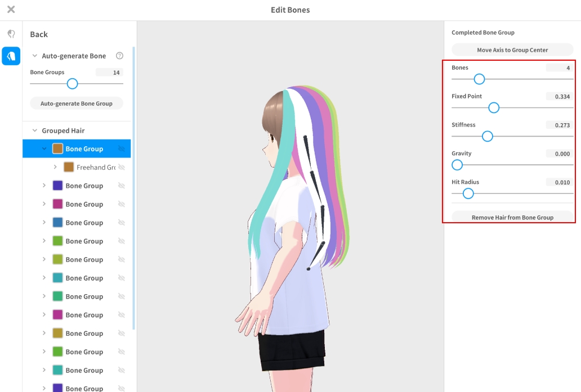Click the Stiffness slider handle

tap(488, 136)
